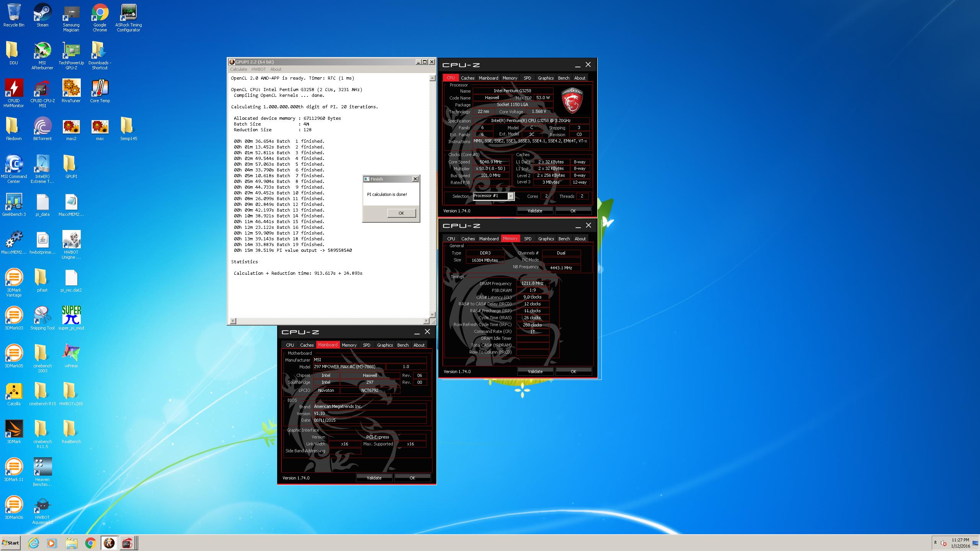Launch ASRock Timing Configurator icon
Viewport: 980px width, 551px height.
tap(129, 18)
